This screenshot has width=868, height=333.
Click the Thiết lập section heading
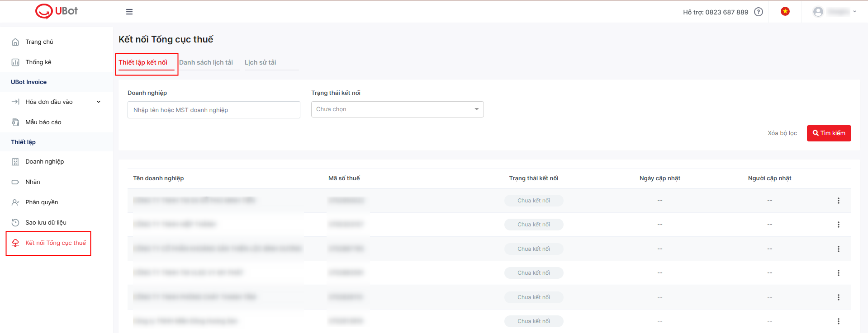[x=23, y=142]
